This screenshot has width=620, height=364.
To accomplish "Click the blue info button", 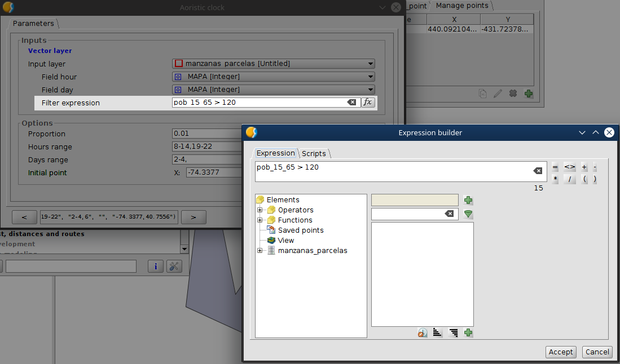I will 156,266.
